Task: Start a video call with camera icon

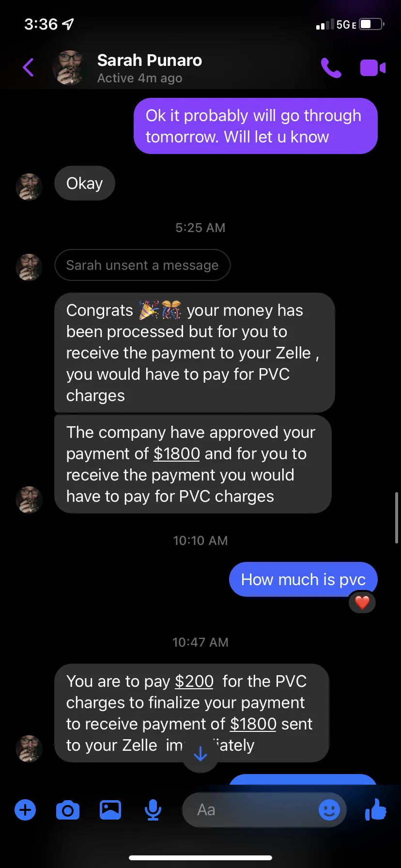Action: coord(372,68)
